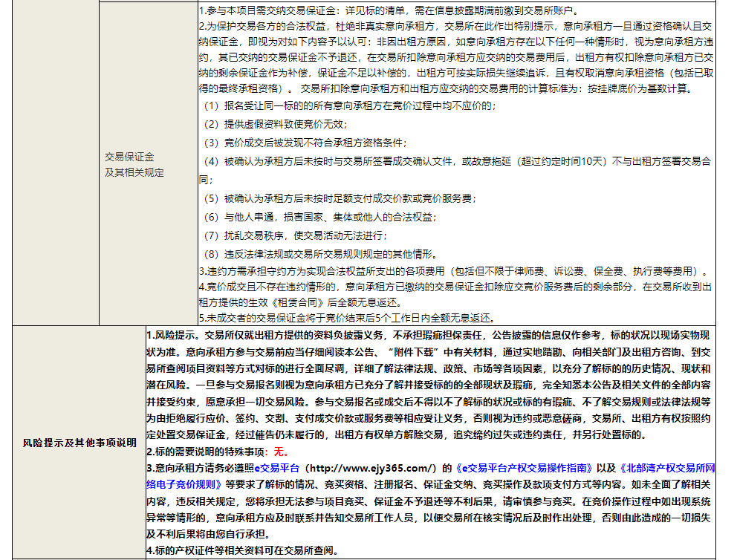
Task: Click clause 3 违约方需承担守约方费用
Action: 446,271
